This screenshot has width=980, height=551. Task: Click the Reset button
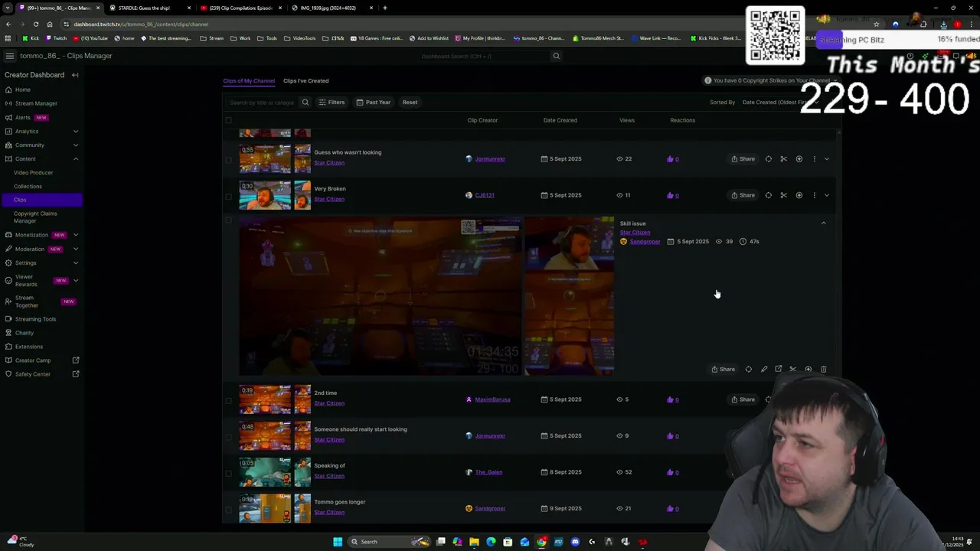coord(410,102)
